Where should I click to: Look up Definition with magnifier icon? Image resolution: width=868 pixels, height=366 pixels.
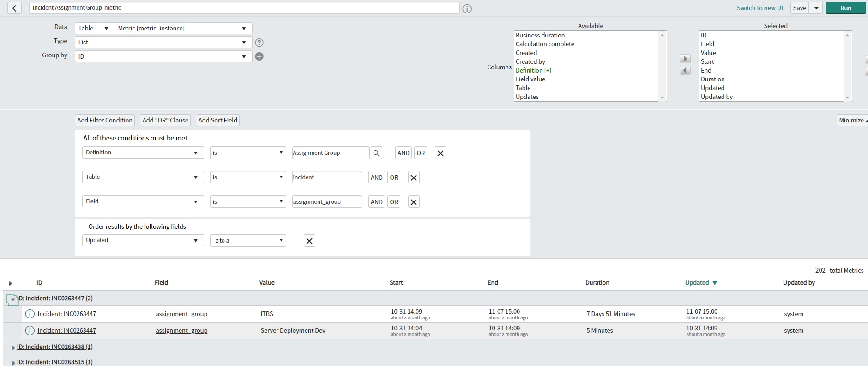(x=377, y=153)
